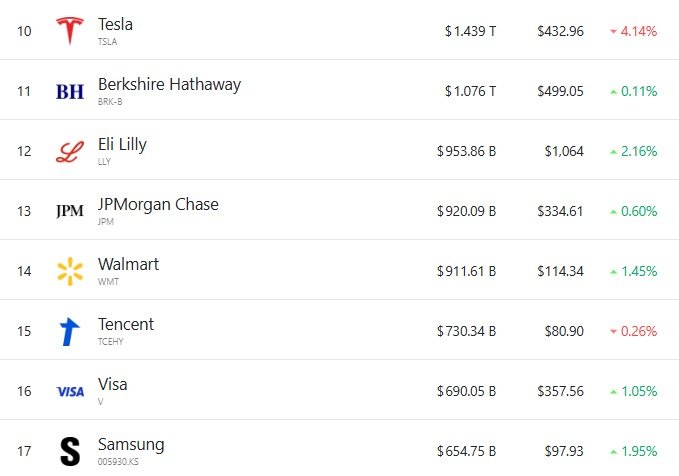
Task: Click the Samsung S logo
Action: [70, 450]
